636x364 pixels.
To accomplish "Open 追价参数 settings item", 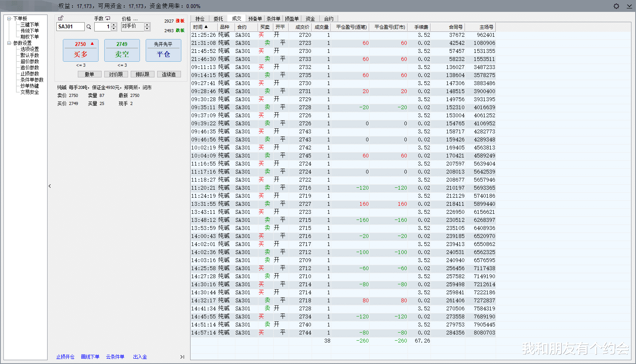I will pyautogui.click(x=30, y=67).
